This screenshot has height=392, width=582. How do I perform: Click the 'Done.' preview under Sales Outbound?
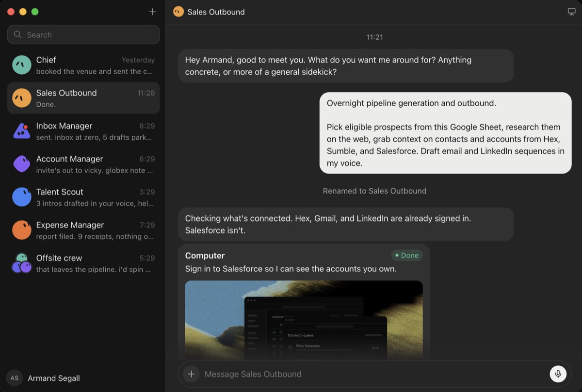click(46, 104)
